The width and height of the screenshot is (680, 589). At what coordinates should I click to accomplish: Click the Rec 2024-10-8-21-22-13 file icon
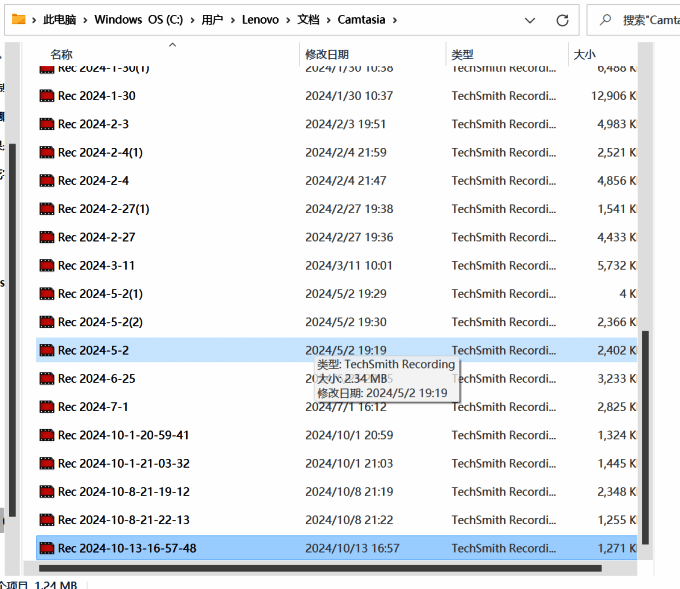tap(46, 520)
